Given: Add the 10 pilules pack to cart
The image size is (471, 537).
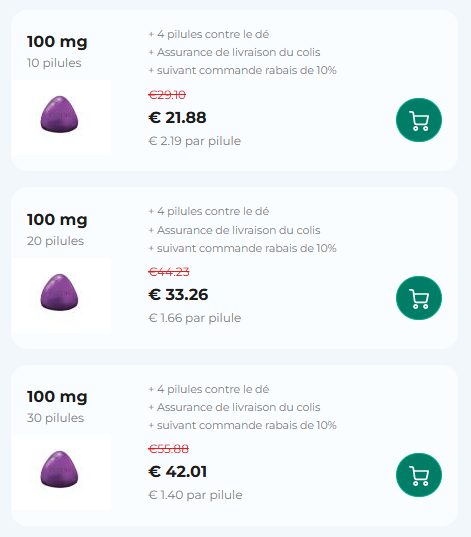Looking at the screenshot, I should pos(419,120).
